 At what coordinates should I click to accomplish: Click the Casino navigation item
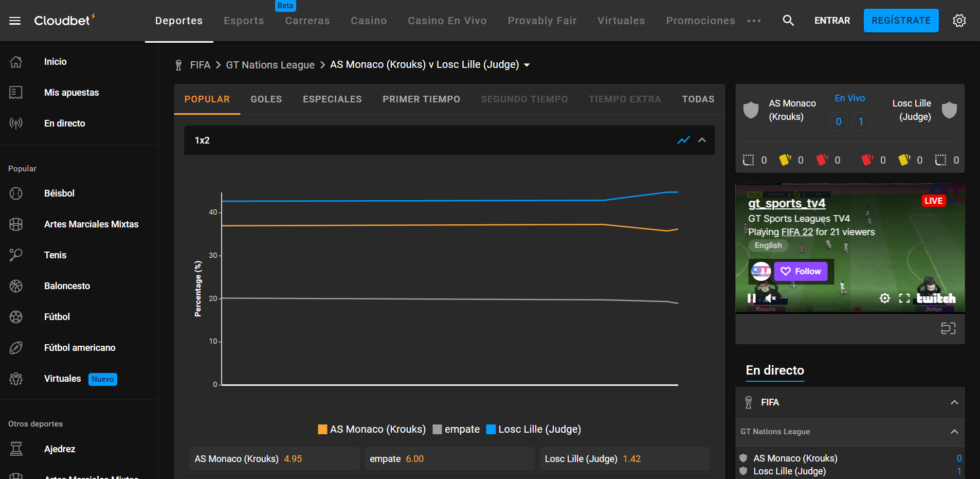[369, 21]
